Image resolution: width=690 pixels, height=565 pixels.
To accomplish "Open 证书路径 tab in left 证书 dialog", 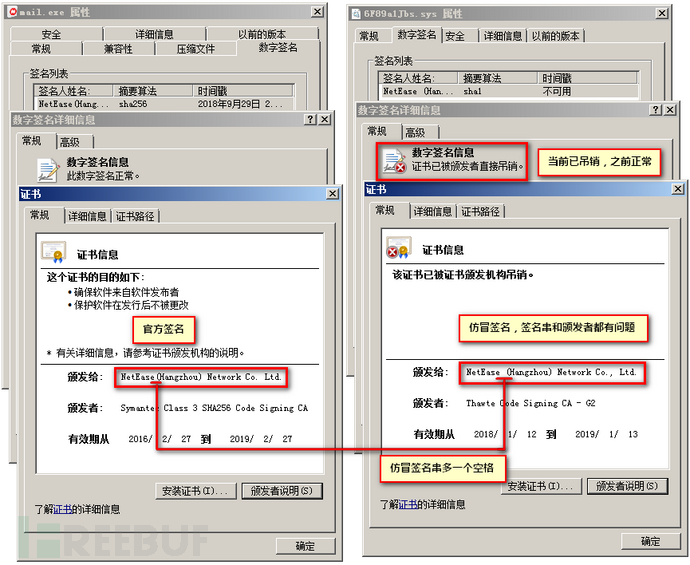I will (136, 216).
